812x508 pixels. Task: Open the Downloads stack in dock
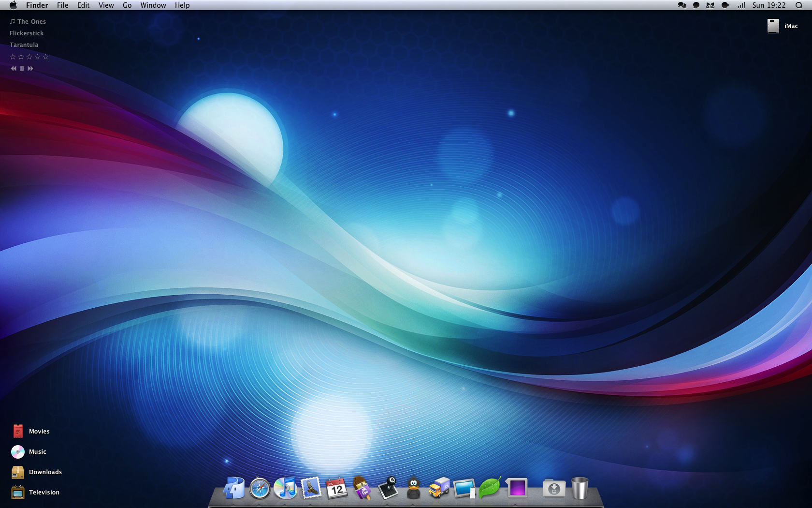(554, 488)
